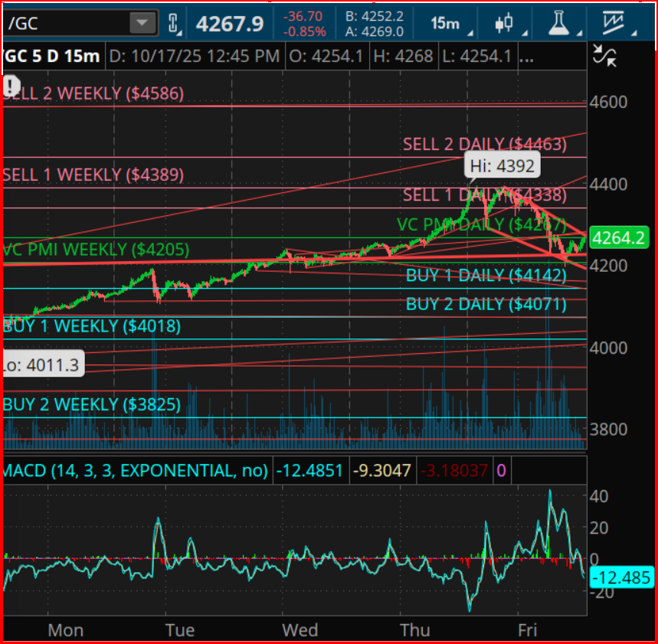Click the candlestick chart style icon

coord(503,23)
